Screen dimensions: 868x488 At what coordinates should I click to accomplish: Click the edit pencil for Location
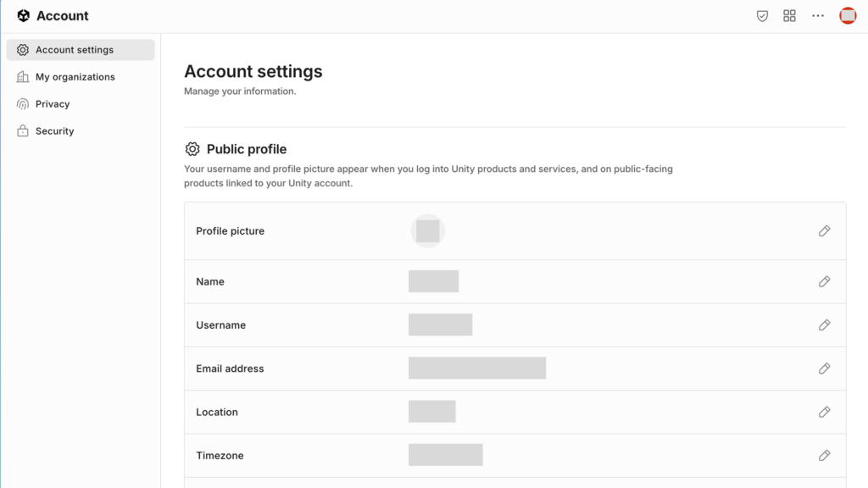coord(824,413)
